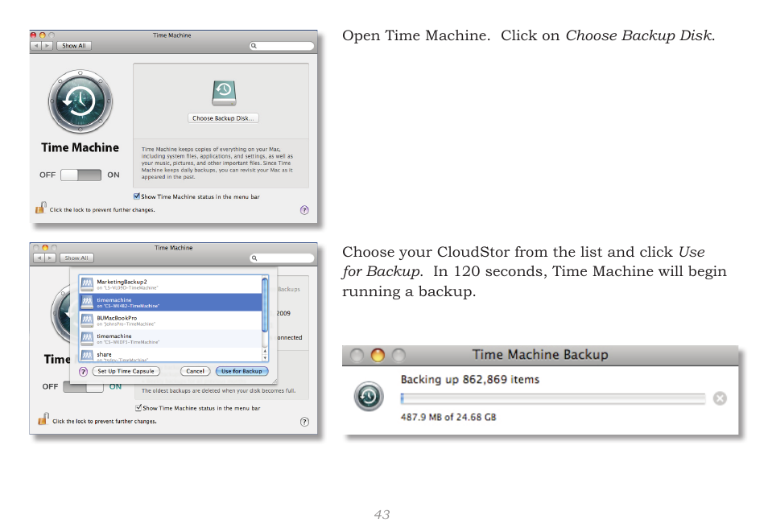
Task: Click the resize grip of disk selection sheet
Action: [275, 381]
